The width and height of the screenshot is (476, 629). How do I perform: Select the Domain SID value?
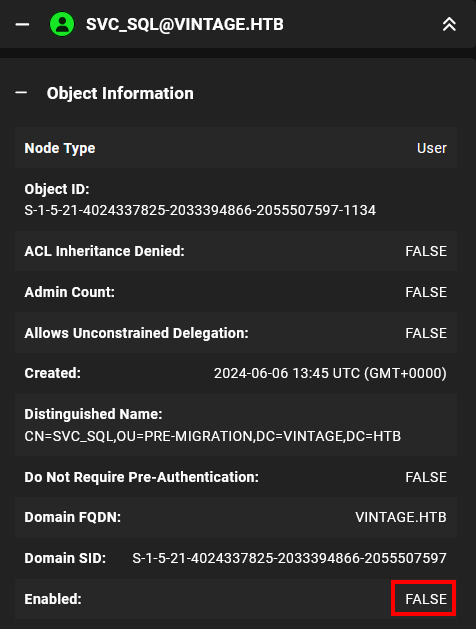click(289, 558)
